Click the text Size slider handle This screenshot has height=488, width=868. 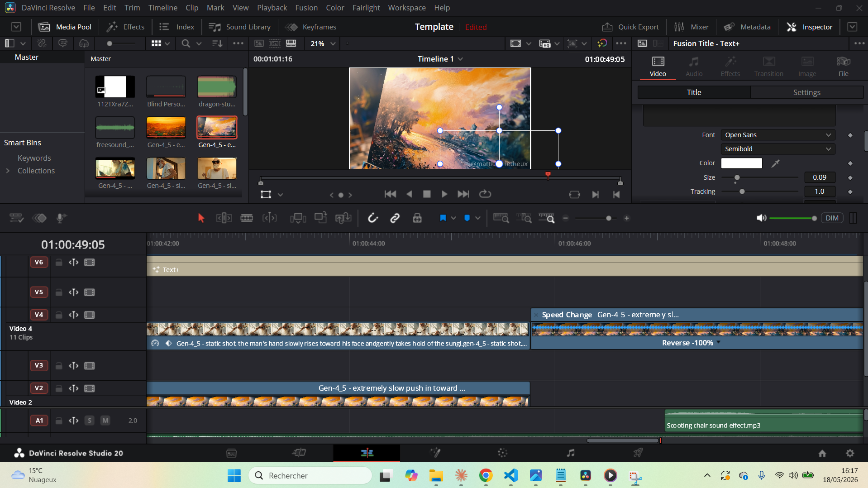737,177
